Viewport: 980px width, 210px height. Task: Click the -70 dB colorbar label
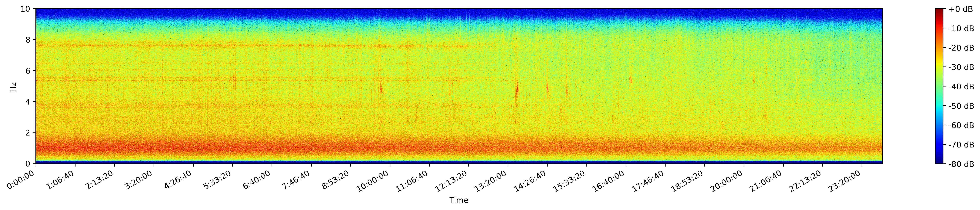coord(962,145)
